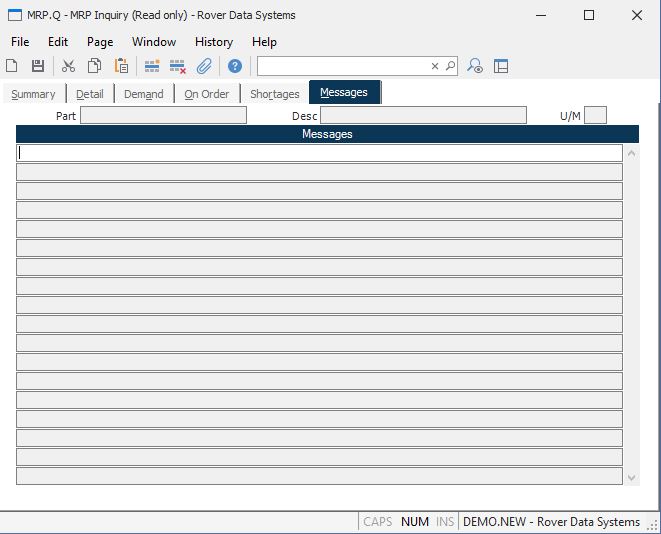
Task: Click the Delete row icon
Action: 178,66
